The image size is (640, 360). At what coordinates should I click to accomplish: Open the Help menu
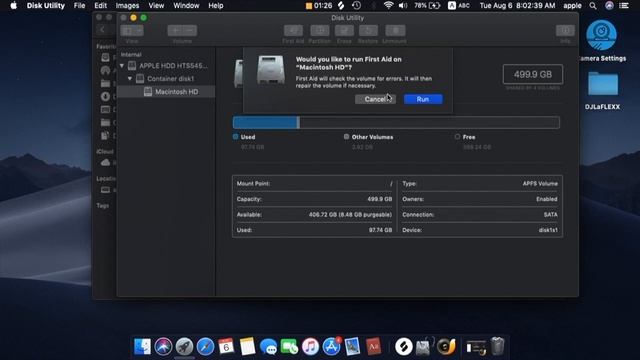click(x=216, y=6)
